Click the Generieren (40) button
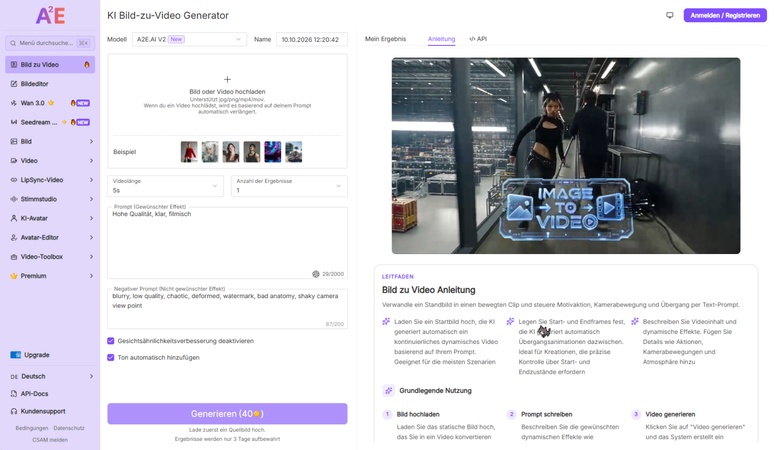Screen dimensions: 774x450 [x=228, y=414]
